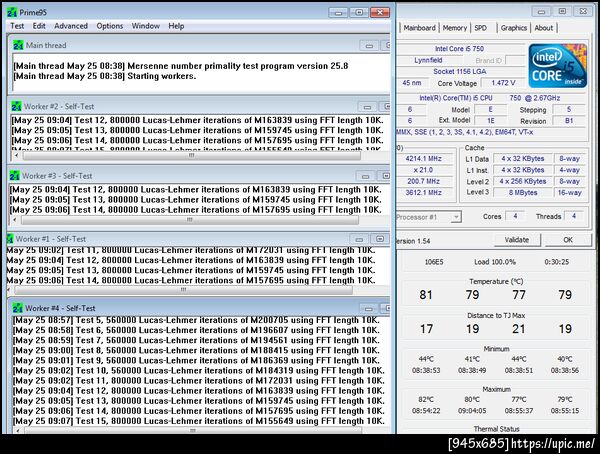600x454 pixels.
Task: Click Worker #2 scrollbar left arrow
Action: point(16,155)
